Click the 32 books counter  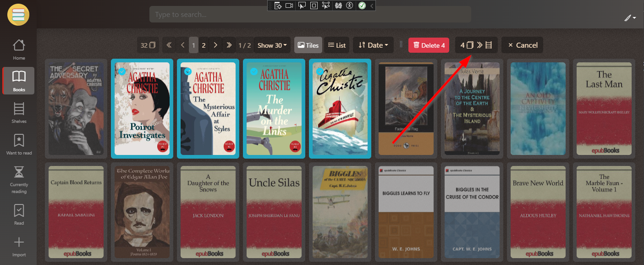point(148,45)
